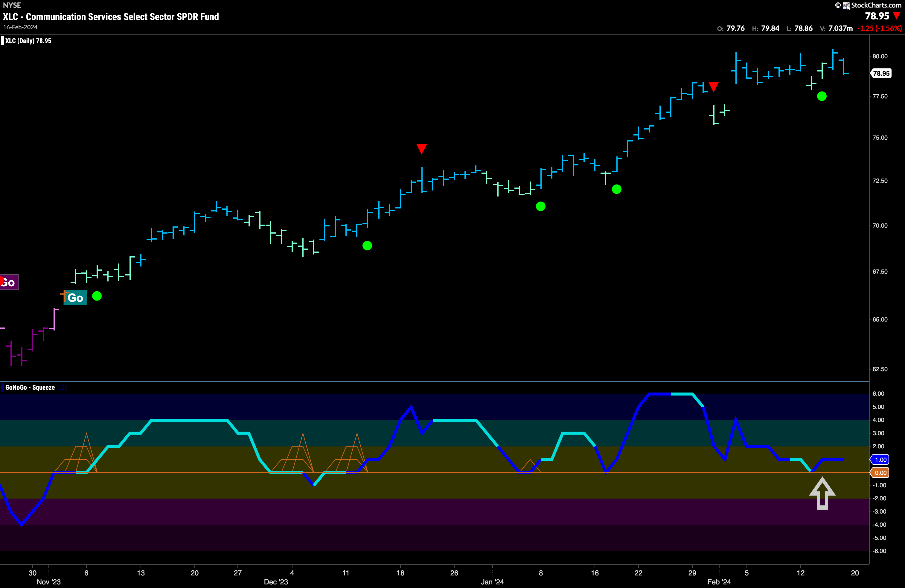The height and width of the screenshot is (588, 905).
Task: Click the green dot near January 8
Action: [x=541, y=207]
